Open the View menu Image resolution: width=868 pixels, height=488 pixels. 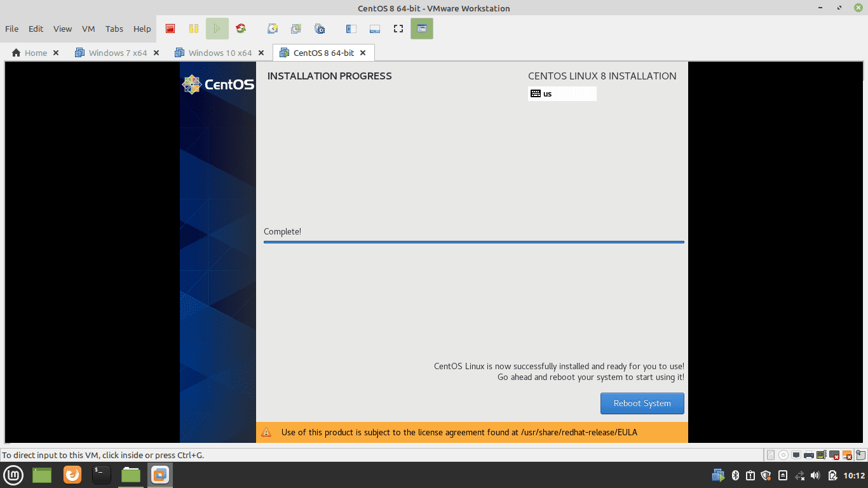[62, 29]
